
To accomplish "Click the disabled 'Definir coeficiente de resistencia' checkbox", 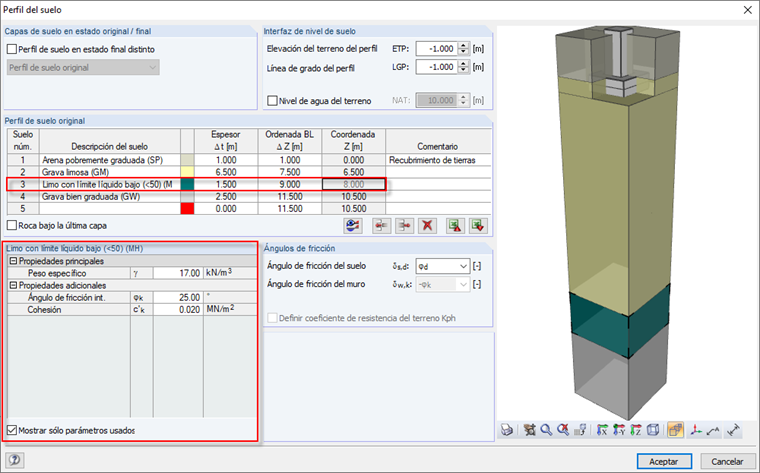I will 272,318.
